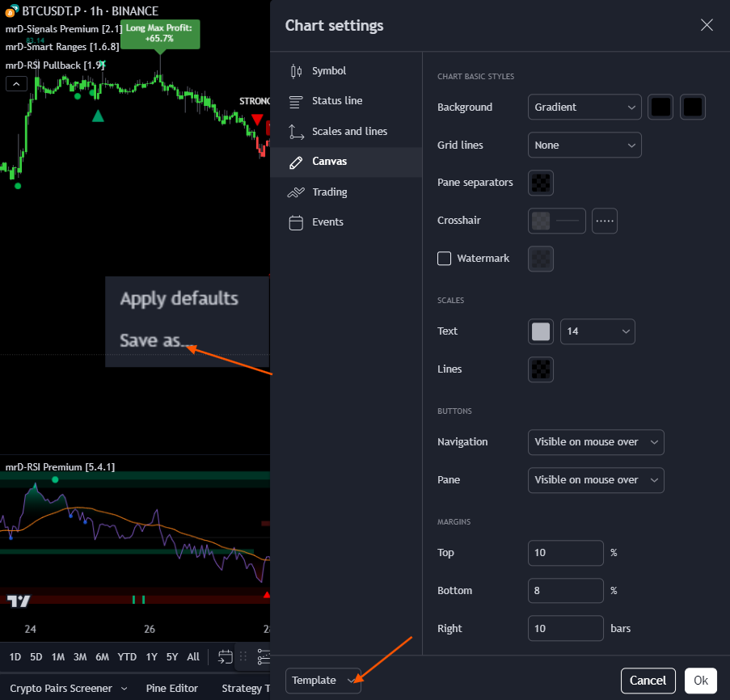Click the Bitcoin symbol logo icon
This screenshot has height=700, width=730.
[x=11, y=11]
